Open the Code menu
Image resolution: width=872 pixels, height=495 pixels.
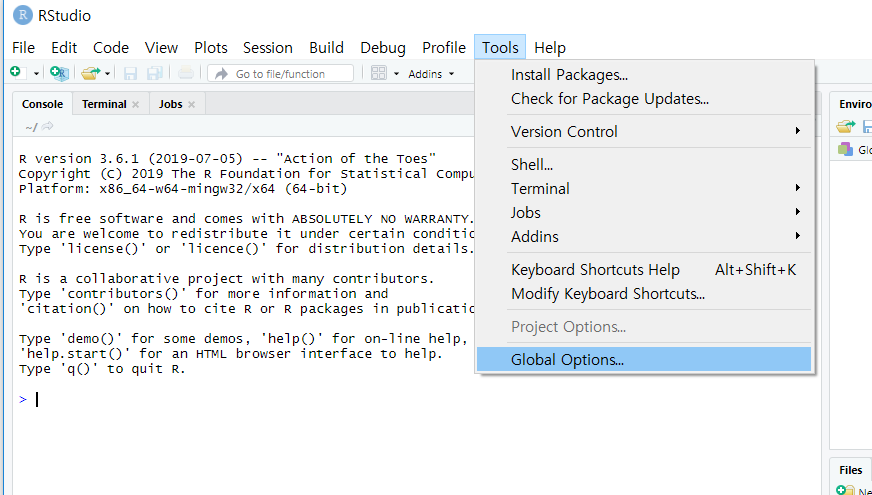tap(111, 48)
